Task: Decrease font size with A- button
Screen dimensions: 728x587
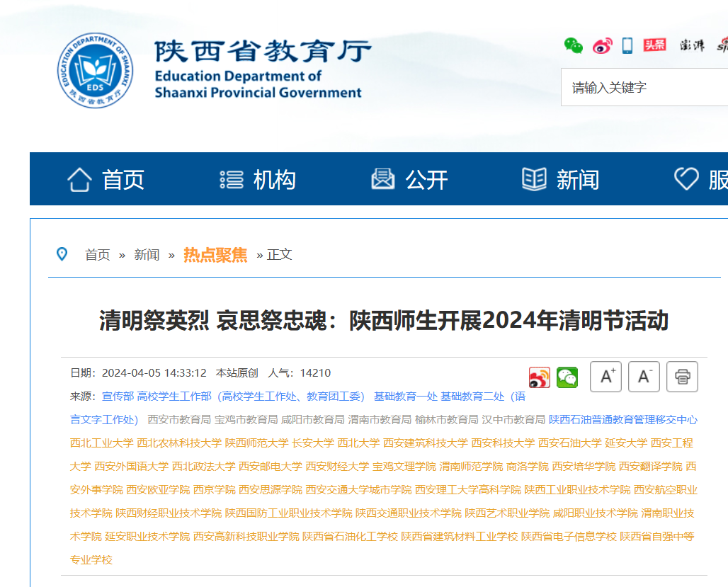Action: (644, 377)
